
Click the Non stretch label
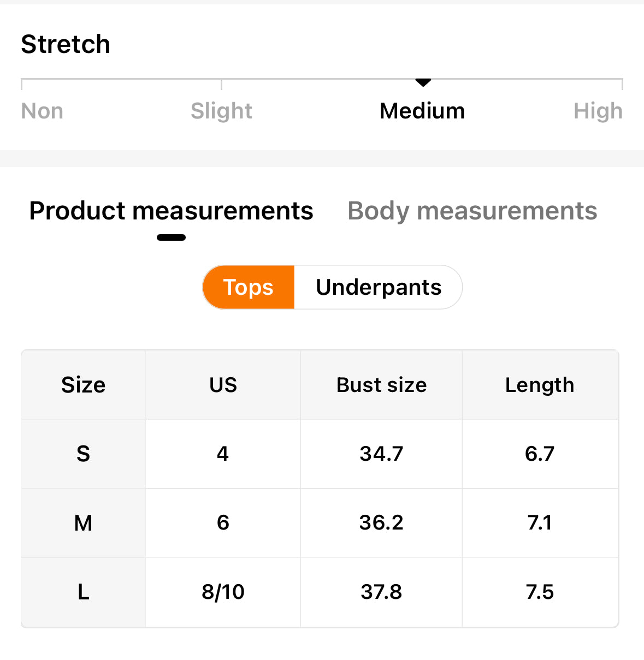click(x=42, y=111)
